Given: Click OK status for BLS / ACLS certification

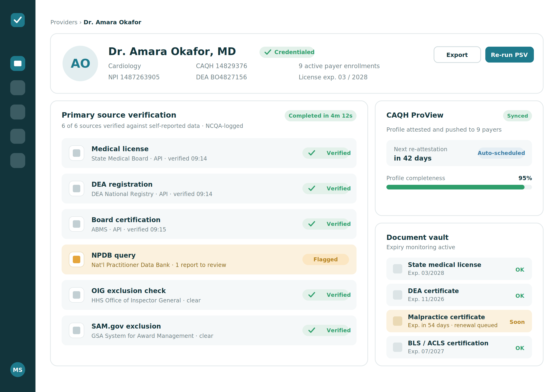Looking at the screenshot, I should point(520,348).
